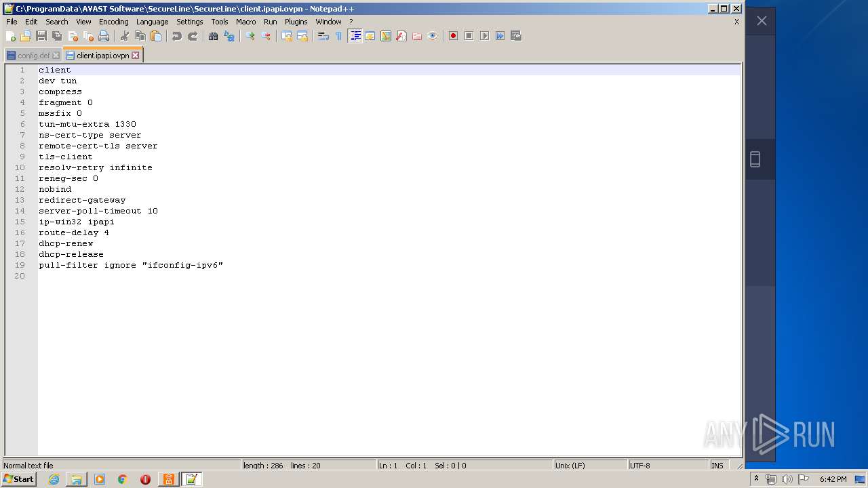Click the macro Playback icon

pos(484,36)
